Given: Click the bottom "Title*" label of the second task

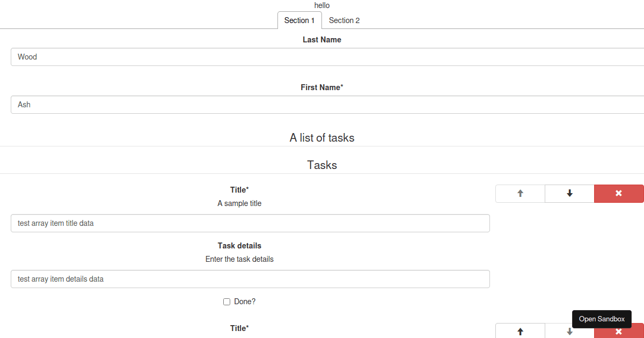Looking at the screenshot, I should pos(239,328).
